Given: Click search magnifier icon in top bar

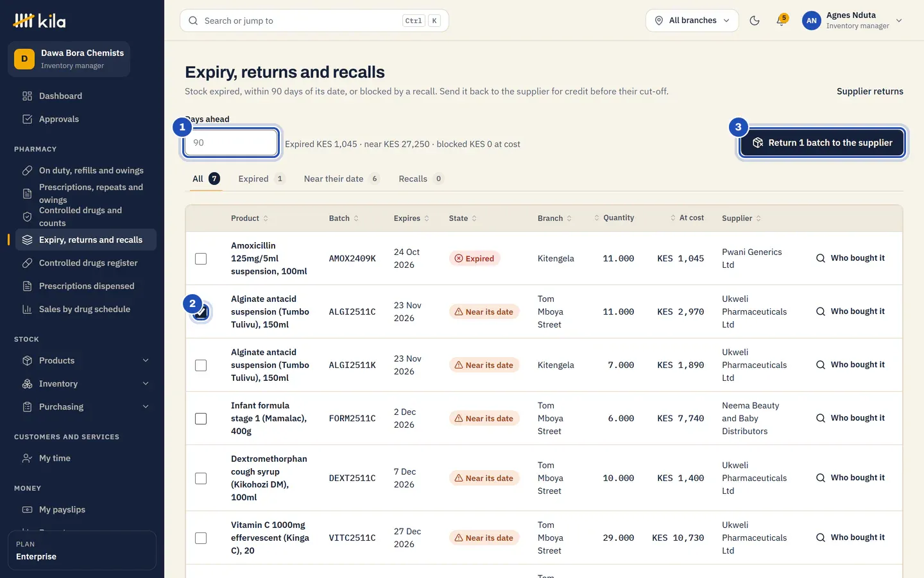Looking at the screenshot, I should pyautogui.click(x=193, y=21).
